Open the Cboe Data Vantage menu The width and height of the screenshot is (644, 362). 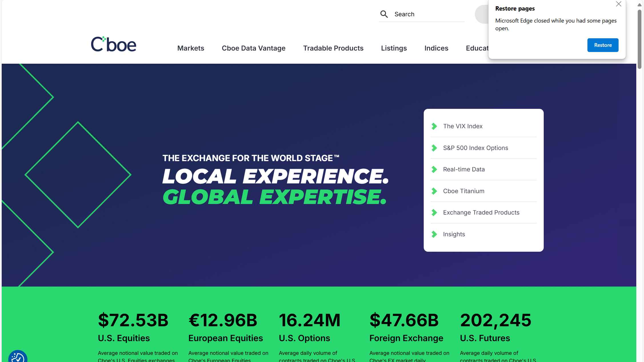tap(253, 48)
